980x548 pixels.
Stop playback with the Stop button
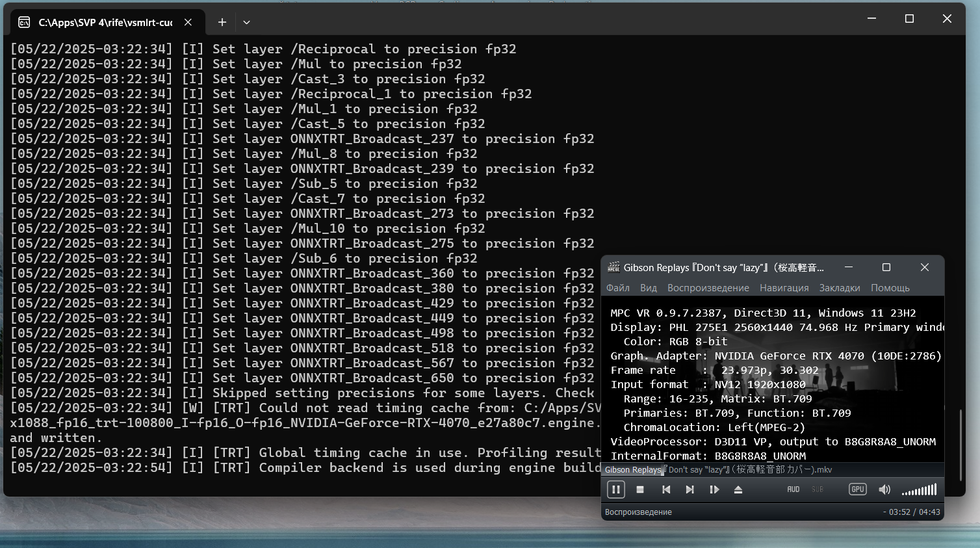point(640,489)
